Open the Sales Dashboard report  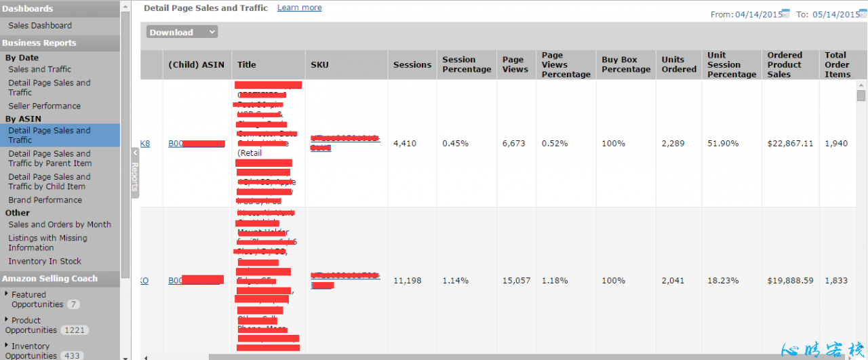tap(40, 25)
